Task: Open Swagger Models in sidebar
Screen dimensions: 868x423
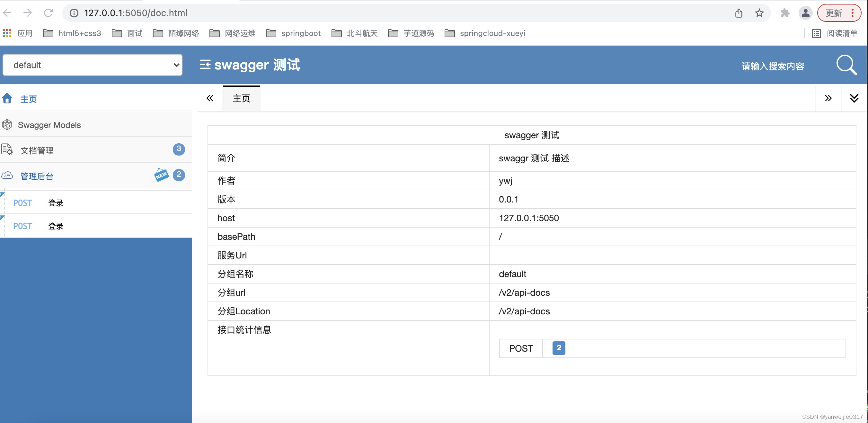Action: [96, 125]
